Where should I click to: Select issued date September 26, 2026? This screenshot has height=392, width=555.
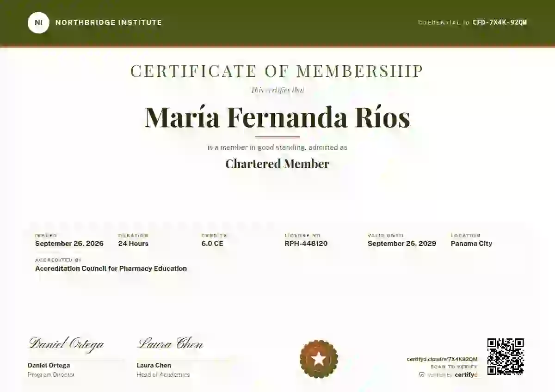click(69, 244)
